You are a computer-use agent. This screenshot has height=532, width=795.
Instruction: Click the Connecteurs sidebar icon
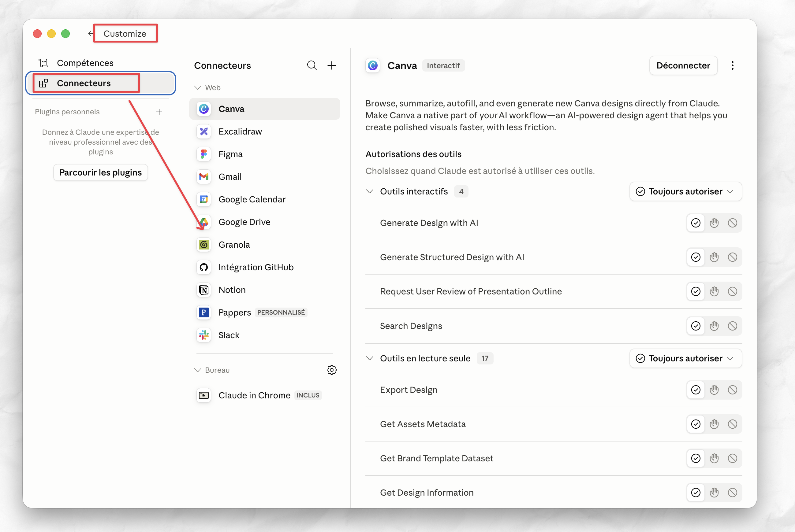click(43, 83)
